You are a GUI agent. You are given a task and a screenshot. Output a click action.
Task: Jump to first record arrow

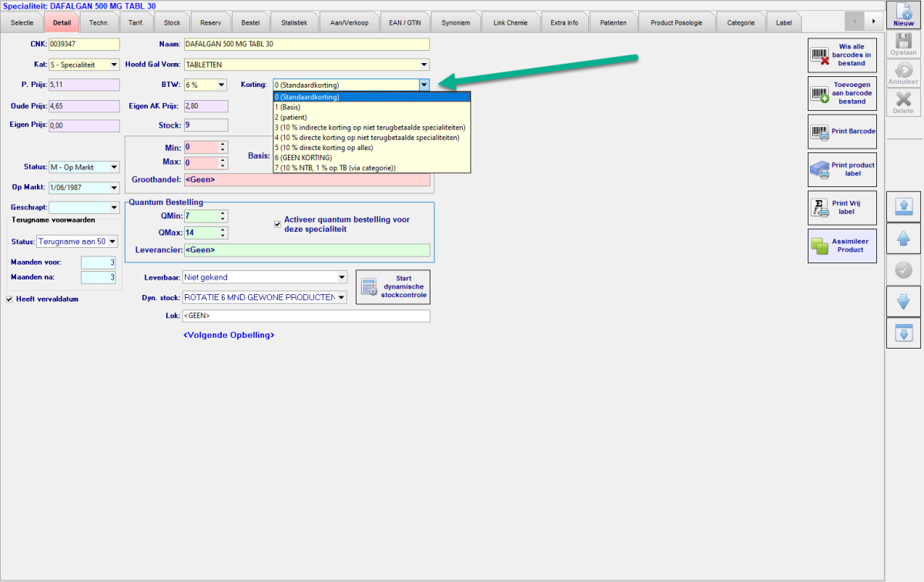tap(903, 207)
